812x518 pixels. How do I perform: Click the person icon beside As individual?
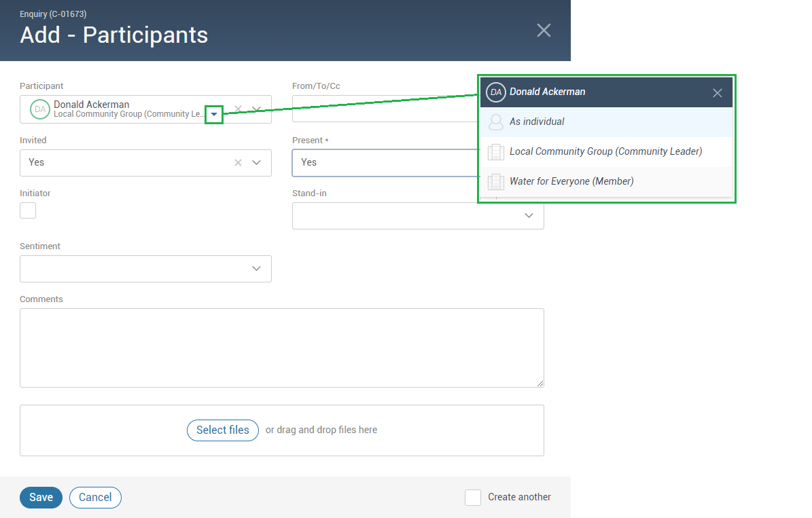tap(496, 122)
